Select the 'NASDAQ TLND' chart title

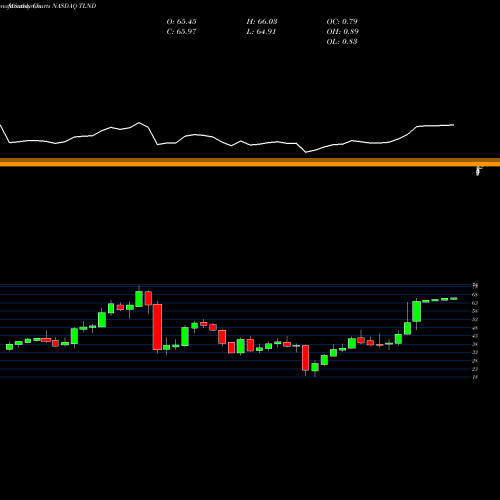coord(75,6)
